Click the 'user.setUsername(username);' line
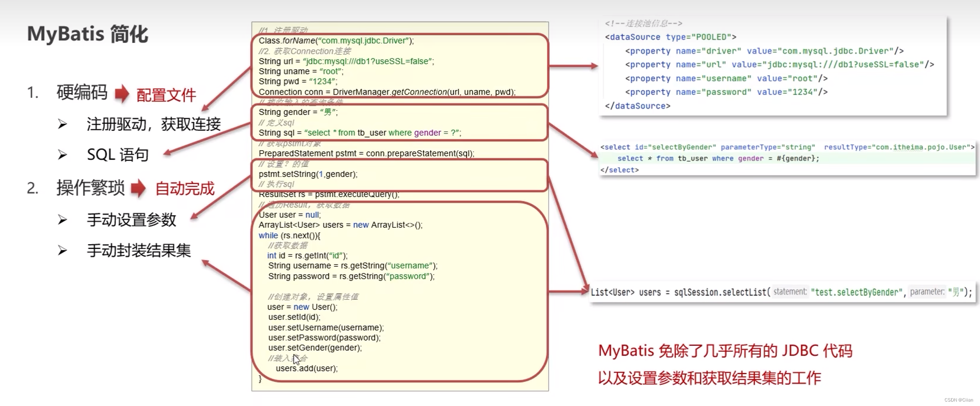Screen dimensions: 980x406 [326, 328]
